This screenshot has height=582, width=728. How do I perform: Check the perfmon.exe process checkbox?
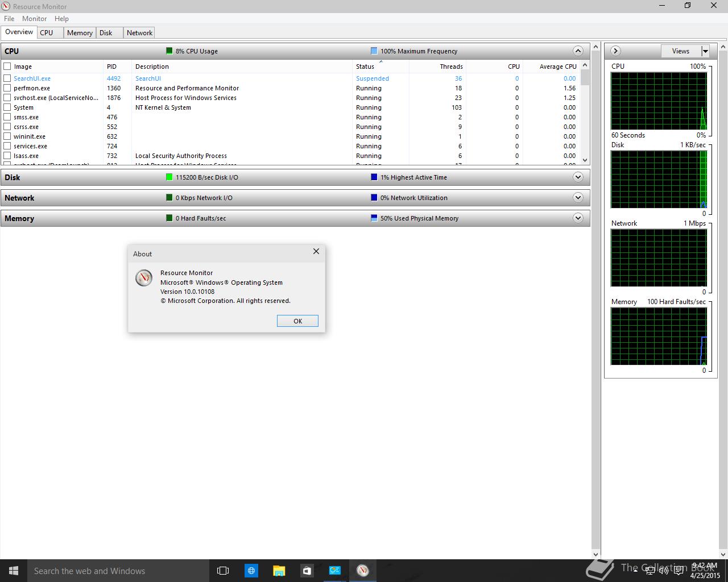click(7, 88)
